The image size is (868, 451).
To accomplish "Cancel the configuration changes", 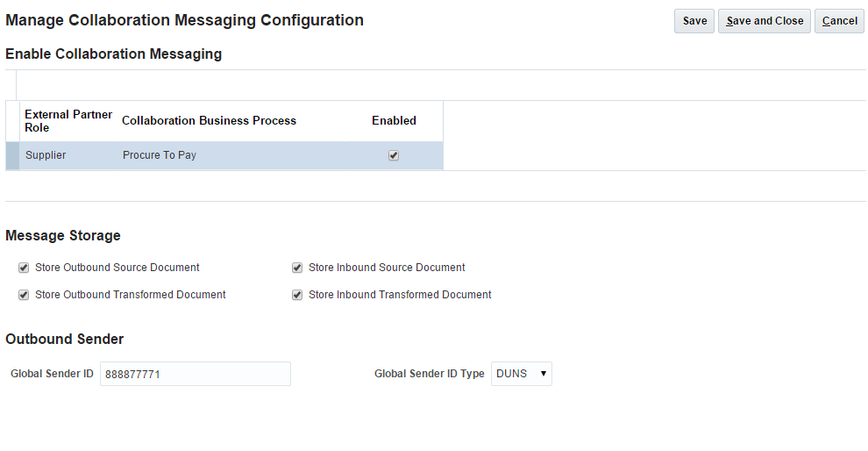I will coord(839,21).
